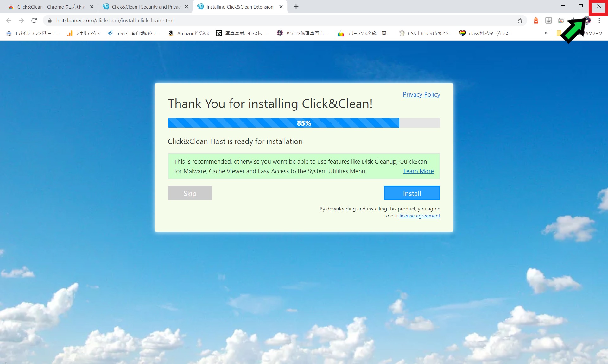
Task: Click the browser back navigation arrow
Action: [9, 20]
